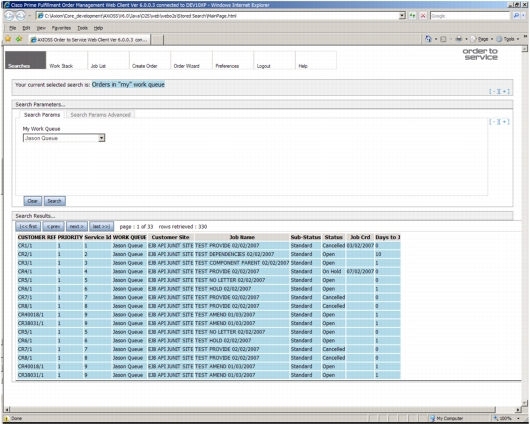This screenshot has width=530, height=425.
Task: Open the Print button dropdown arrow
Action: tap(466, 39)
